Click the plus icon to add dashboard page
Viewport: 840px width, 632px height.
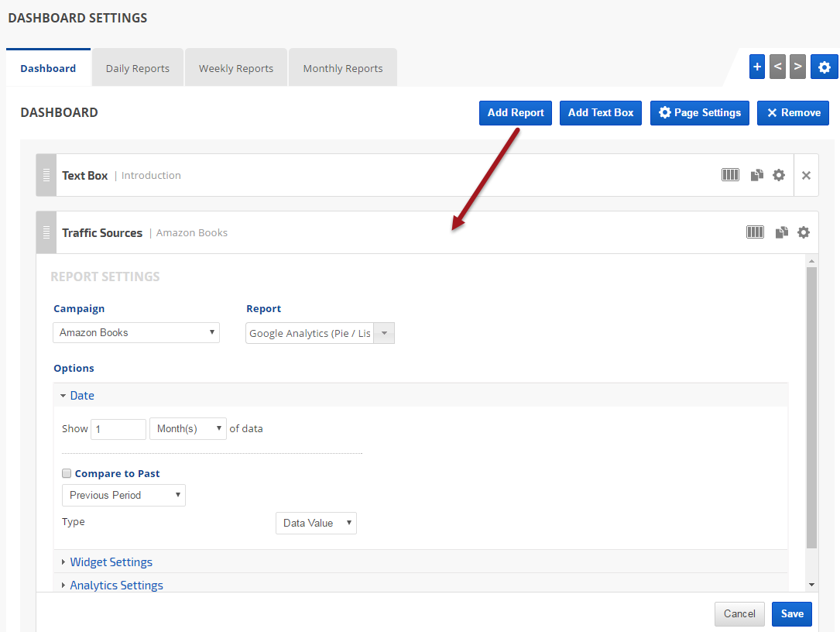[757, 67]
